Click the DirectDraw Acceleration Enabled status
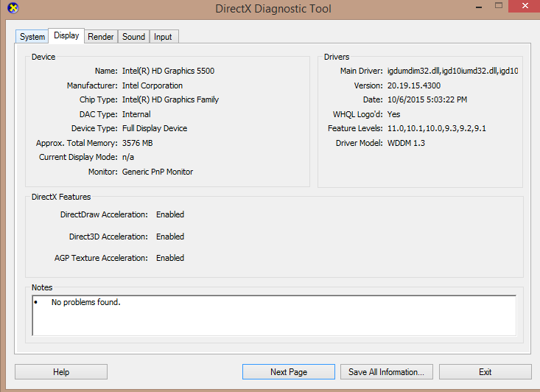 (170, 215)
